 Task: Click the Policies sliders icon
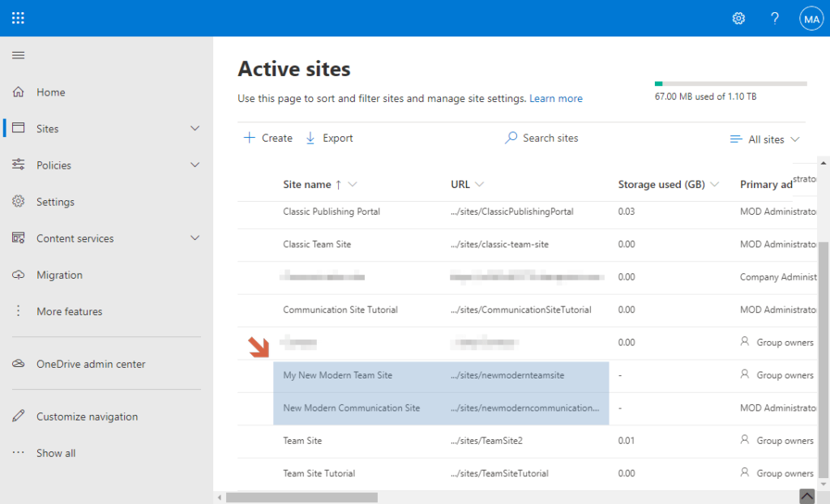point(19,164)
